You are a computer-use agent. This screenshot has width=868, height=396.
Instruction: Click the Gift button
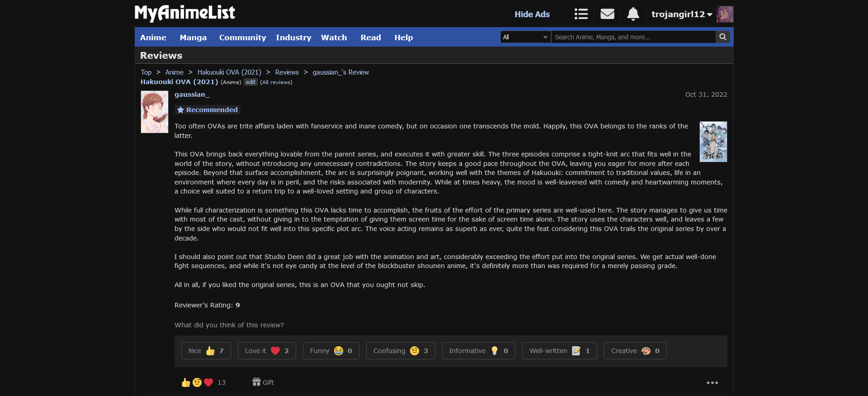(x=263, y=382)
